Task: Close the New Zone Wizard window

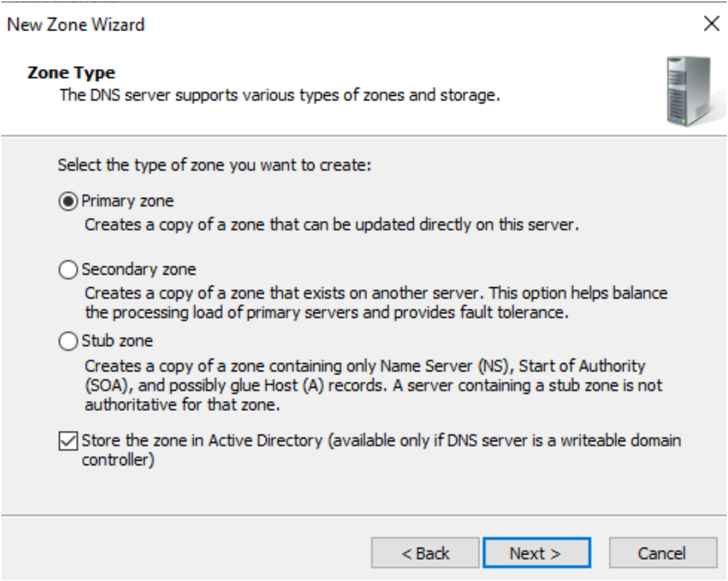Action: pos(711,25)
